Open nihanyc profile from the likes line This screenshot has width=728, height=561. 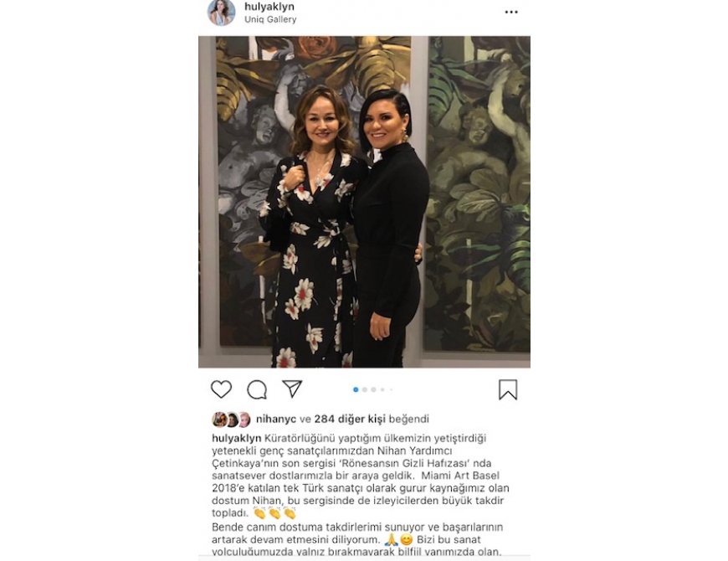276,419
